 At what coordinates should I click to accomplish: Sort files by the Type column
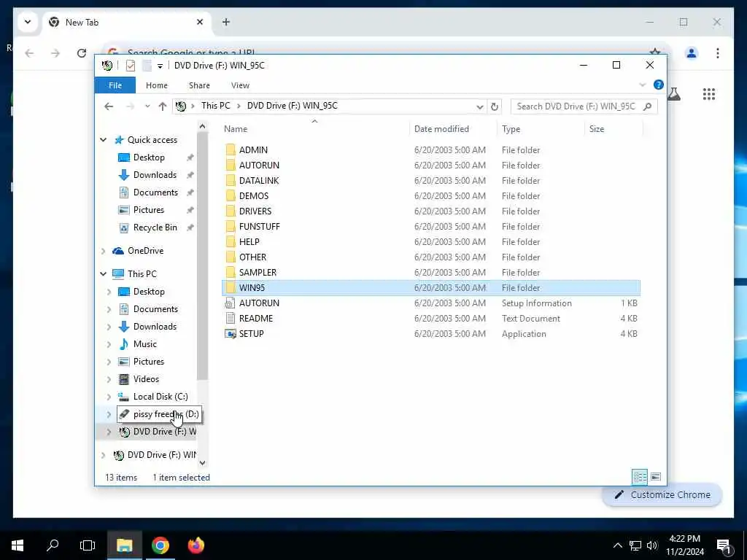point(511,129)
